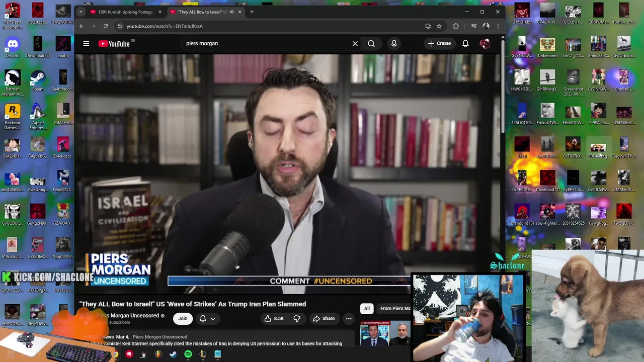This screenshot has width=644, height=362.
Task: Select the 'All' filter chip
Action: (x=367, y=308)
